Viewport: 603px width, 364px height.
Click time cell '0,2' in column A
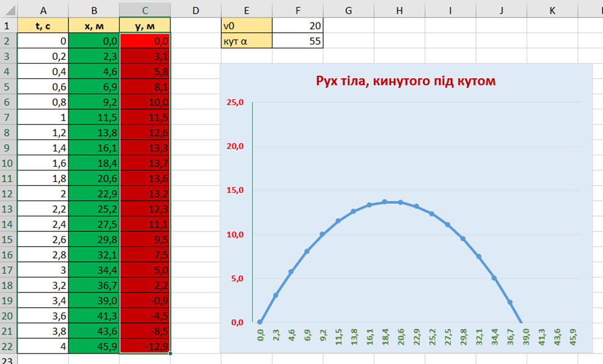coord(43,56)
